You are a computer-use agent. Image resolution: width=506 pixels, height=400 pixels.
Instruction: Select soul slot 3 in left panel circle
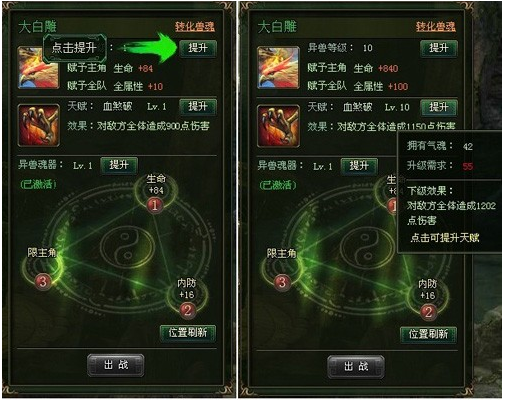(43, 282)
